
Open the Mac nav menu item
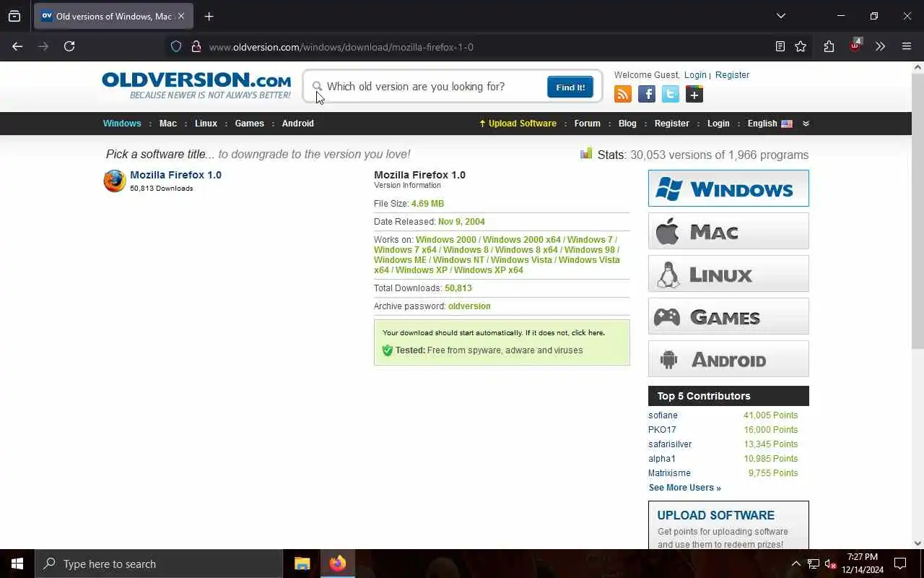tap(168, 124)
